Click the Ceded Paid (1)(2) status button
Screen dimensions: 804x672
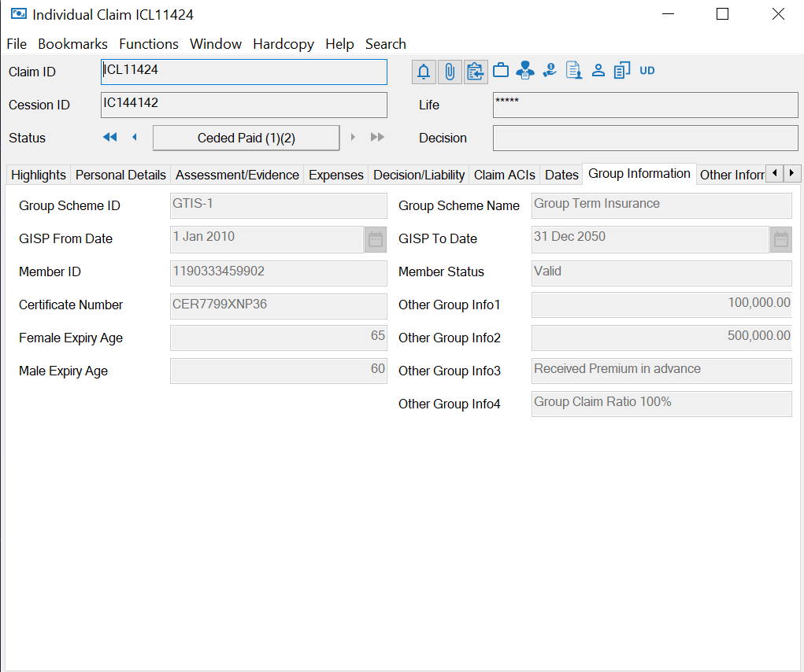(x=246, y=138)
